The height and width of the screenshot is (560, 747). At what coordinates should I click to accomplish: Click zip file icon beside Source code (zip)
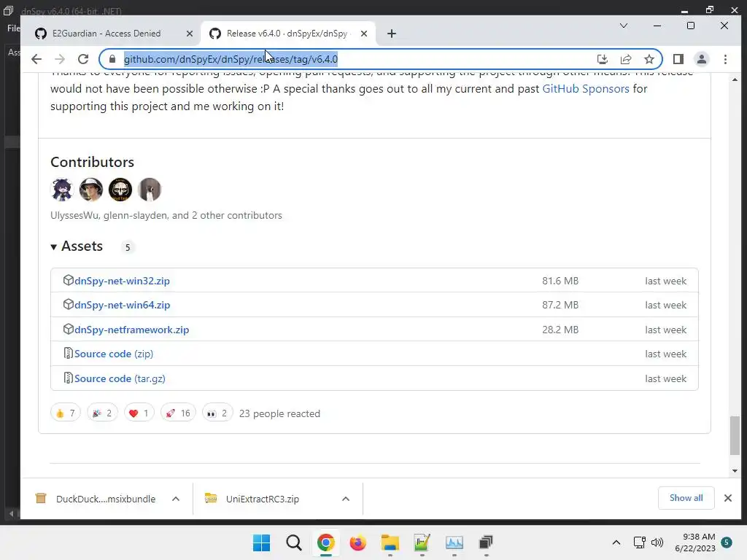point(68,354)
